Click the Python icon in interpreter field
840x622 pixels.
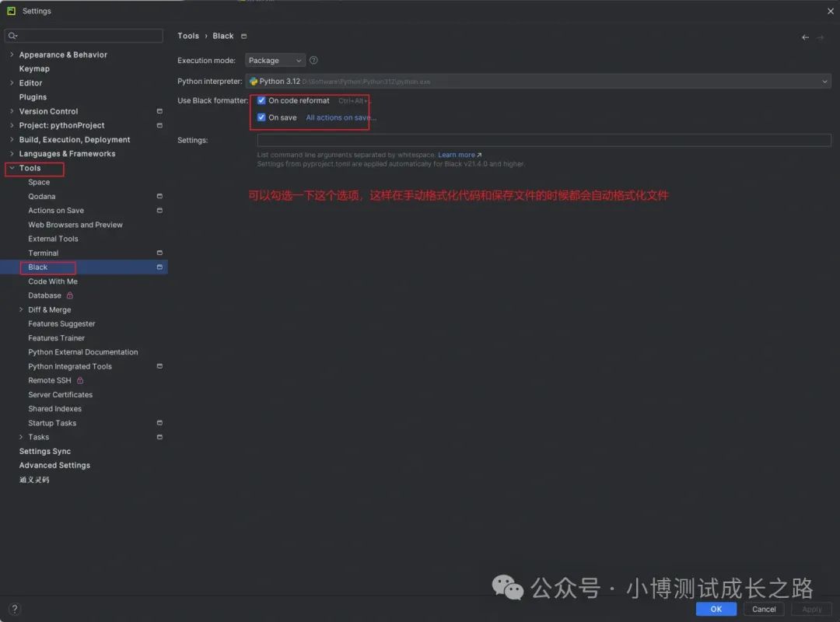click(x=254, y=82)
